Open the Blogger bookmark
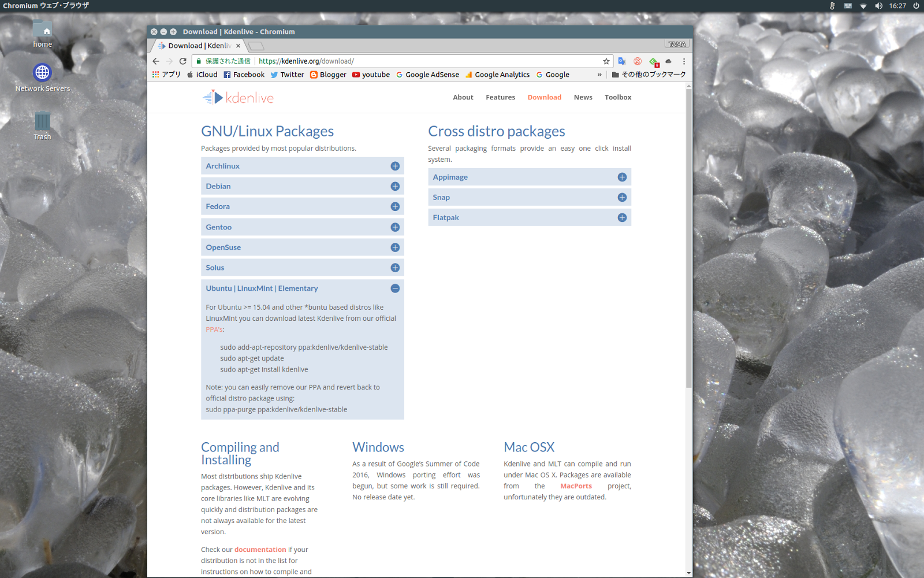 tap(328, 75)
